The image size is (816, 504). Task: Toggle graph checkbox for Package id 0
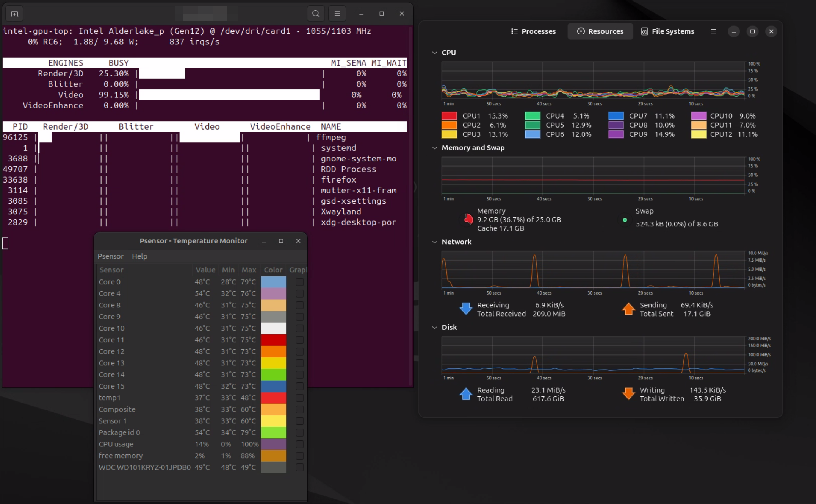coord(299,432)
